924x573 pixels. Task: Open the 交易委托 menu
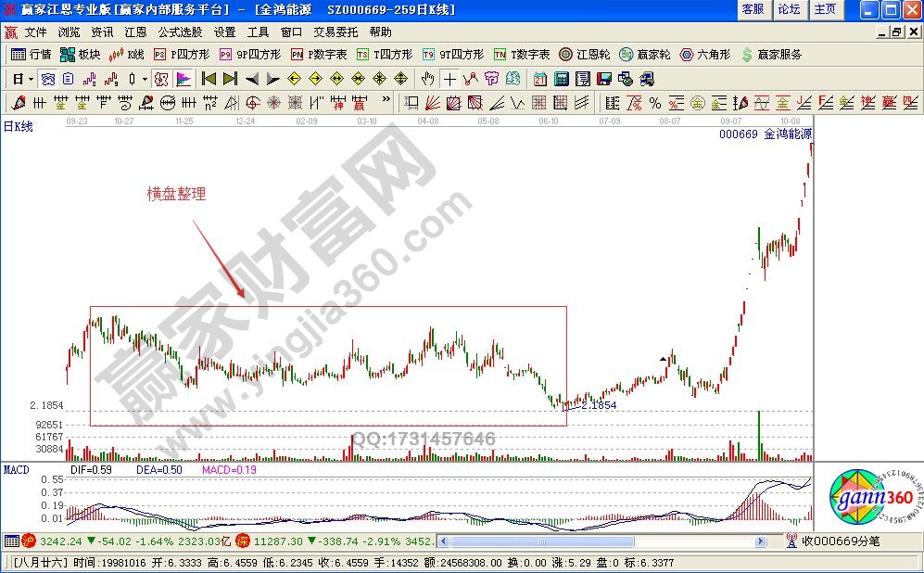[x=335, y=32]
